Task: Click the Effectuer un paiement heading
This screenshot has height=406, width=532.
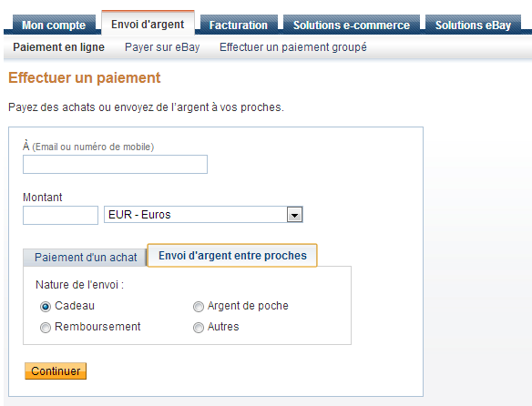Action: click(x=84, y=77)
